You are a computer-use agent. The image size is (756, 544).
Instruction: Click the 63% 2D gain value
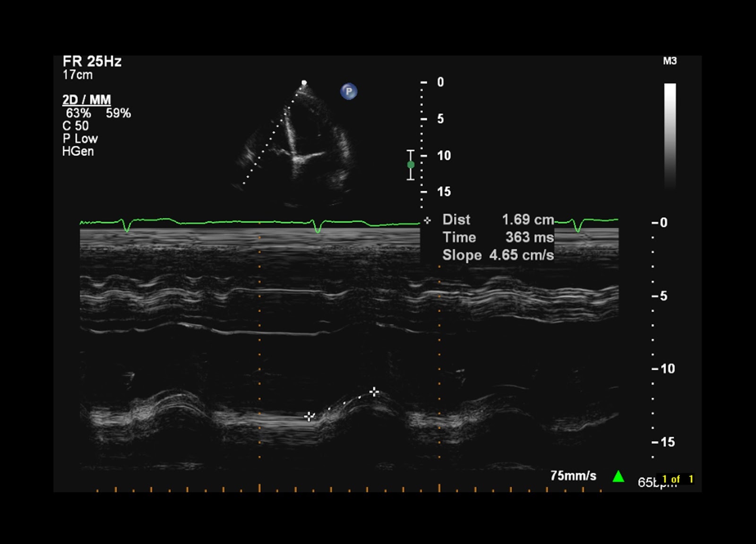point(78,113)
